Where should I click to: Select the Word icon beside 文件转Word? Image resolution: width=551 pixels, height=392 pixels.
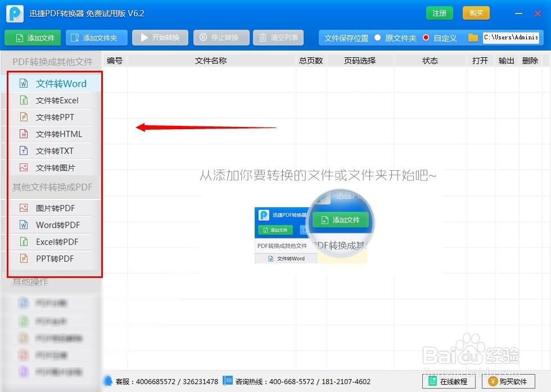pos(23,83)
